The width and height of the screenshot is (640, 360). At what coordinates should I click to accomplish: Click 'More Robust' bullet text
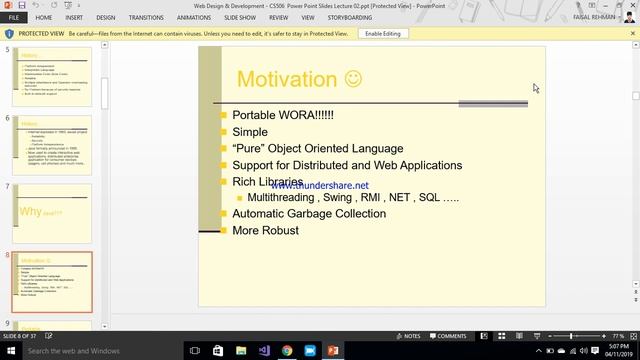pos(265,230)
